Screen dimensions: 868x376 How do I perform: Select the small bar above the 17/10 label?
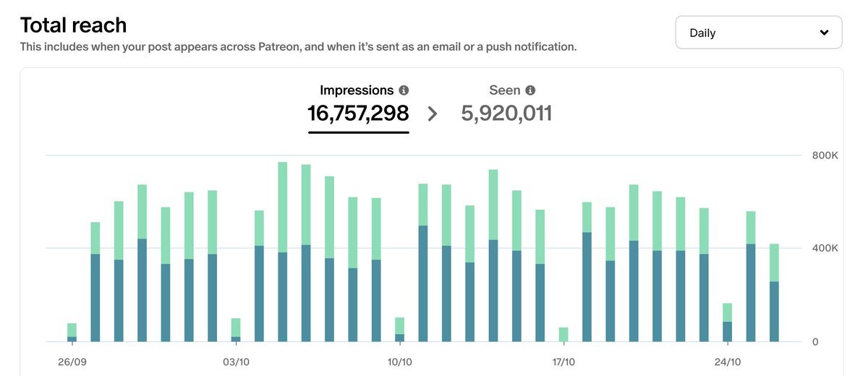[x=563, y=335]
